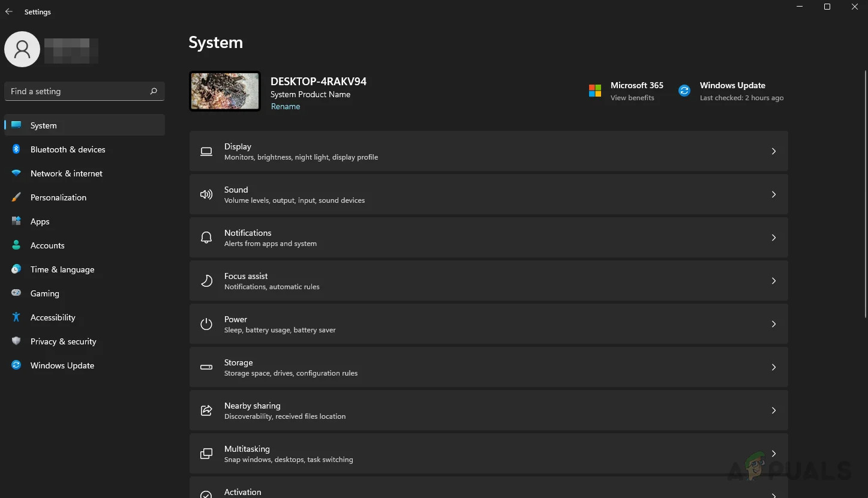868x498 pixels.
Task: Click the Notifications bell icon
Action: pyautogui.click(x=206, y=238)
